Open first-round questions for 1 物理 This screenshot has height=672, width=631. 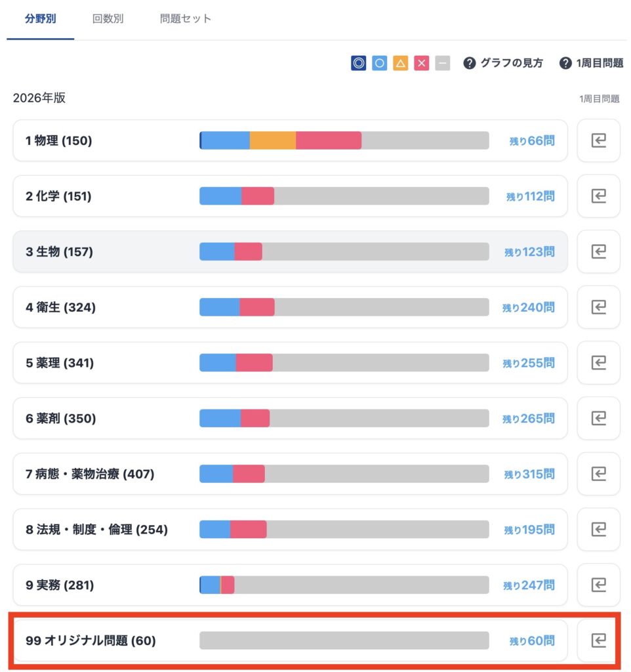[x=598, y=140]
